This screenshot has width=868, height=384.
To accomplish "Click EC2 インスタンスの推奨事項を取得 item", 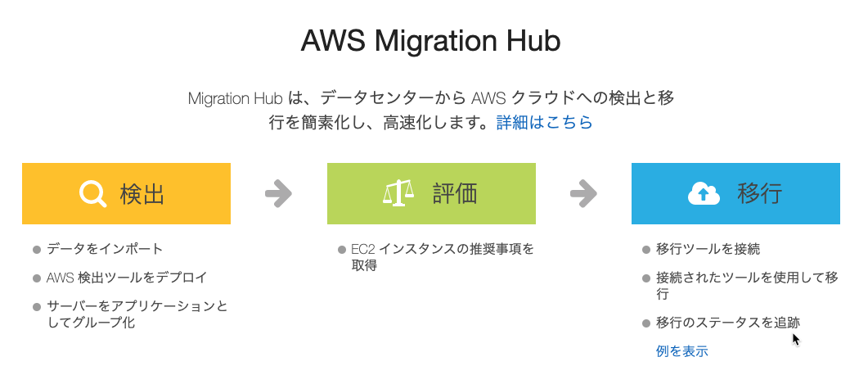I will click(x=443, y=257).
